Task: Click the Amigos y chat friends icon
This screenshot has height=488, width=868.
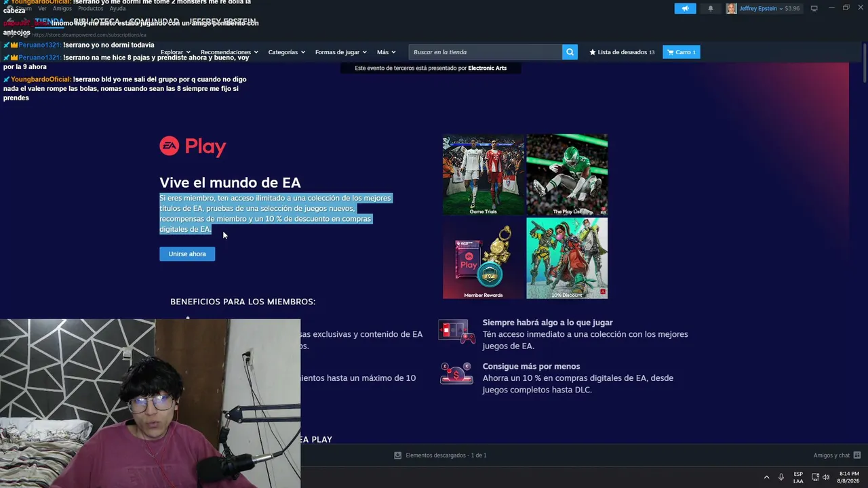Action: tap(857, 455)
